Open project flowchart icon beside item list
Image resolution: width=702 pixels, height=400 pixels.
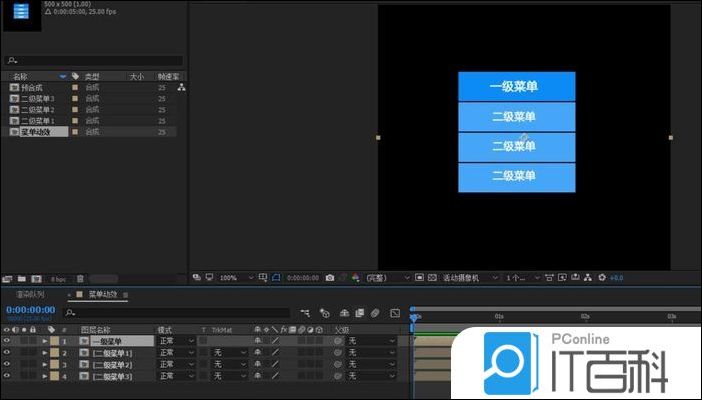(x=181, y=87)
